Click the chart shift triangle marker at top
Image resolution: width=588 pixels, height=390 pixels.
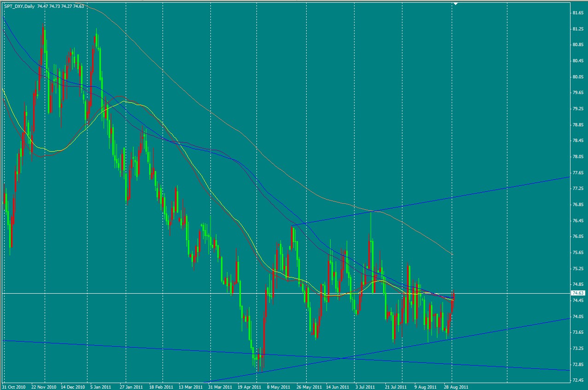tap(455, 4)
